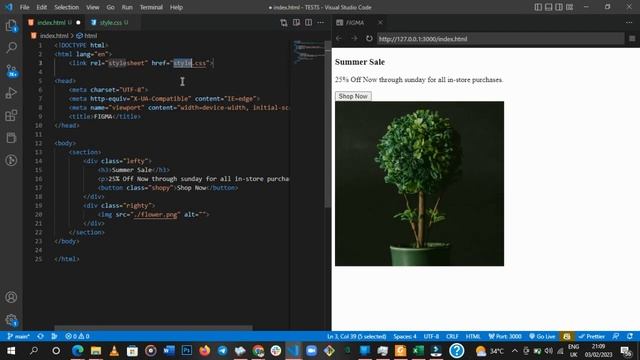Image resolution: width=640 pixels, height=360 pixels.
Task: Open the File menu
Action: coord(24,7)
